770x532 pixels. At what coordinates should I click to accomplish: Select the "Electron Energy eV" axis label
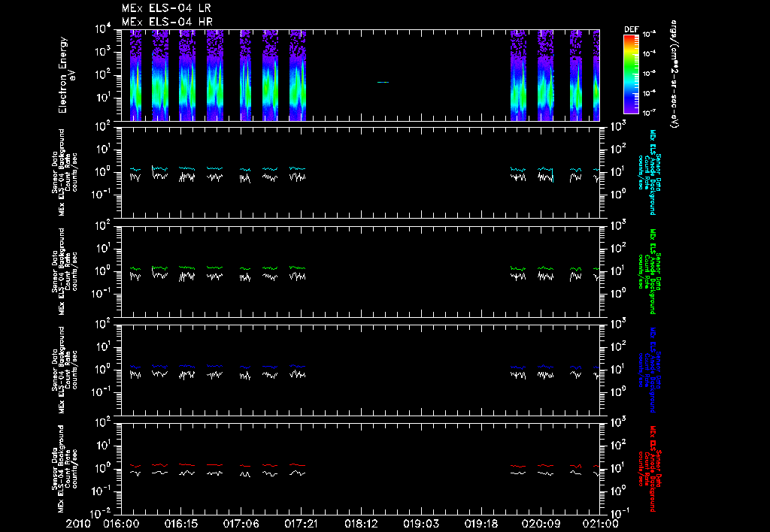[66, 75]
